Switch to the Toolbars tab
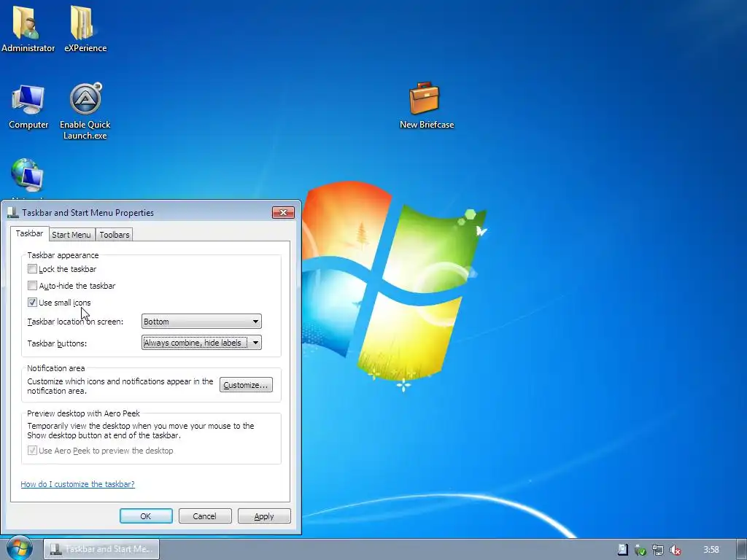 (x=115, y=234)
